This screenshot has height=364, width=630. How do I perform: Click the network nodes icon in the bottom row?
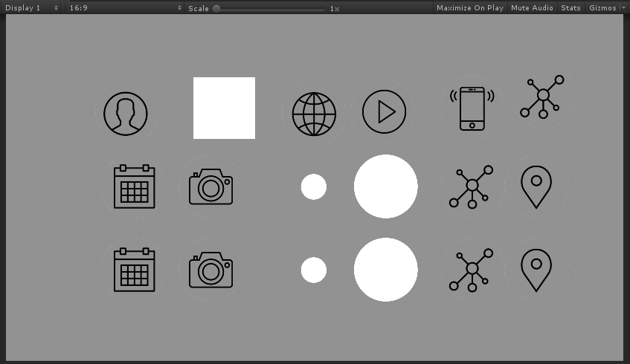(x=472, y=270)
